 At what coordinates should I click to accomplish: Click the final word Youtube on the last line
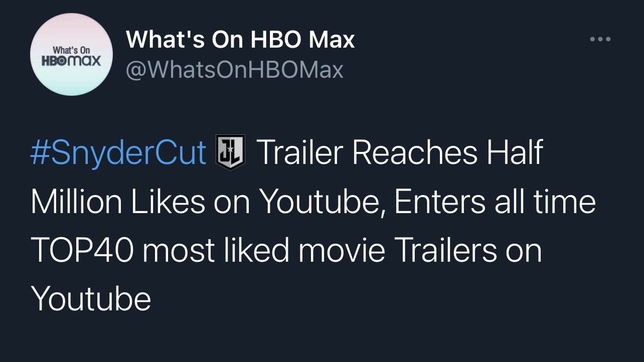point(91,299)
